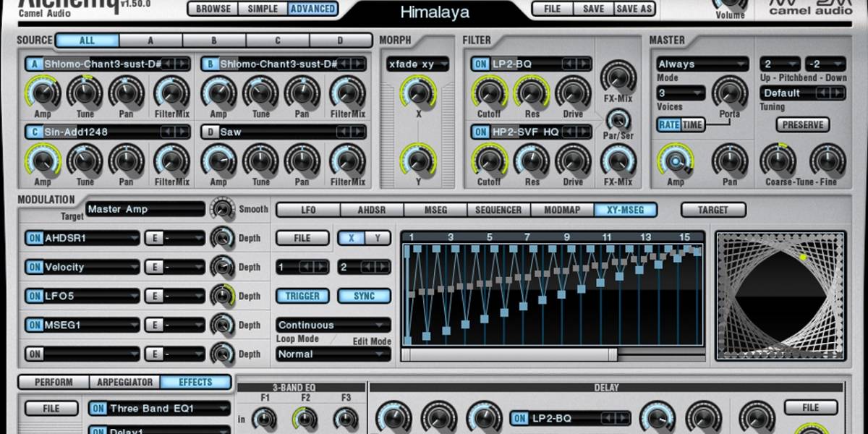Select the SEQUENCER modulation tab
Image resolution: width=868 pixels, height=434 pixels.
click(x=498, y=210)
